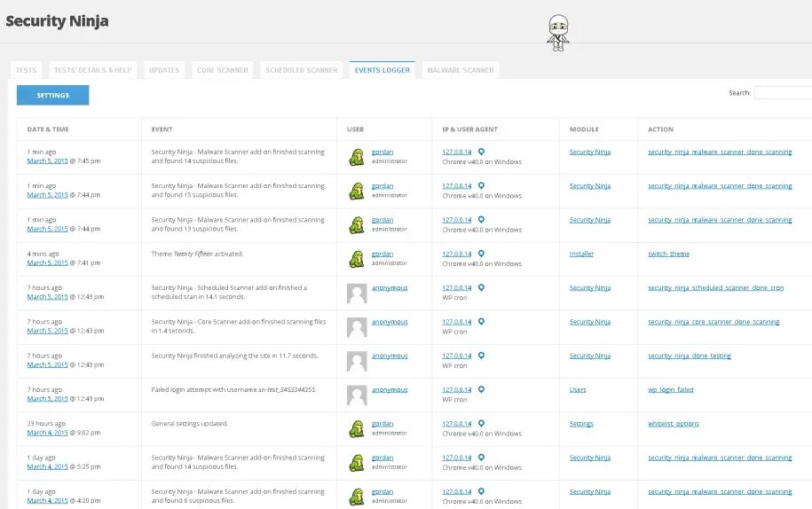Click gordan's avatar in the 13 suspicious files row
The width and height of the screenshot is (812, 509).
click(356, 225)
